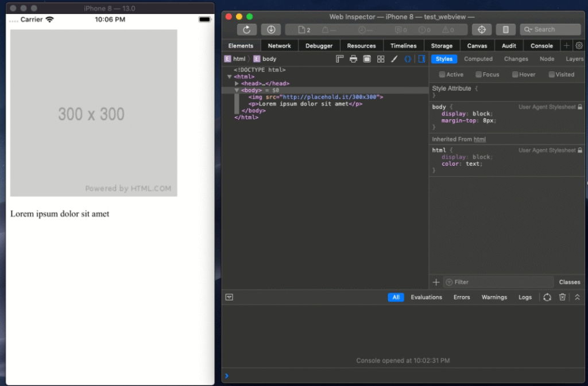Open Web Inspector settings gear
588x386 pixels.
(579, 46)
